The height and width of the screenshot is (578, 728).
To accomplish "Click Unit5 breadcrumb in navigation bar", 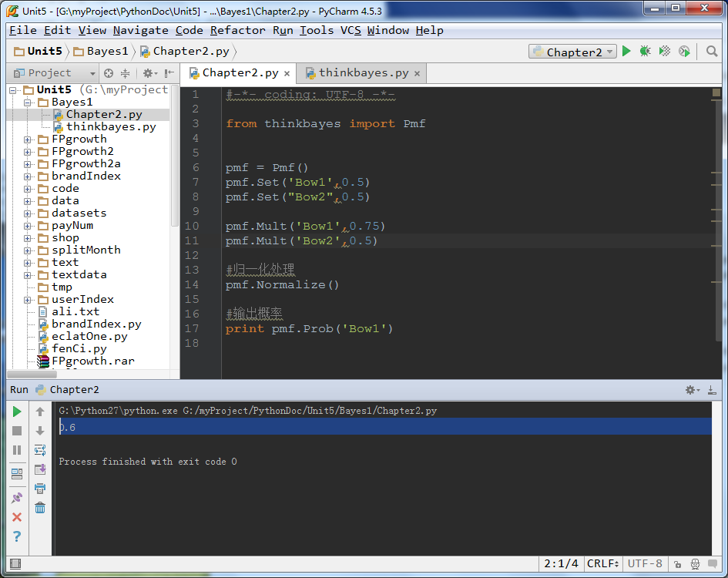I will [x=39, y=51].
